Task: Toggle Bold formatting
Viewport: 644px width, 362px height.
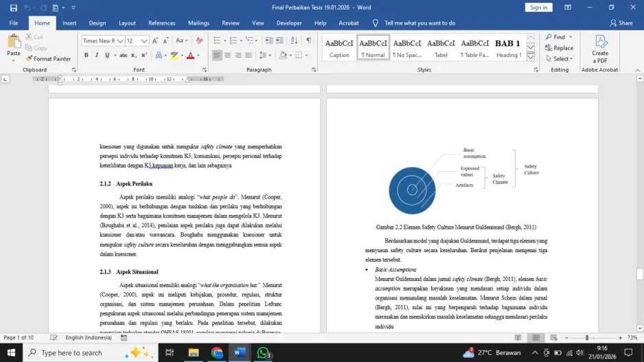Action: click(x=87, y=55)
